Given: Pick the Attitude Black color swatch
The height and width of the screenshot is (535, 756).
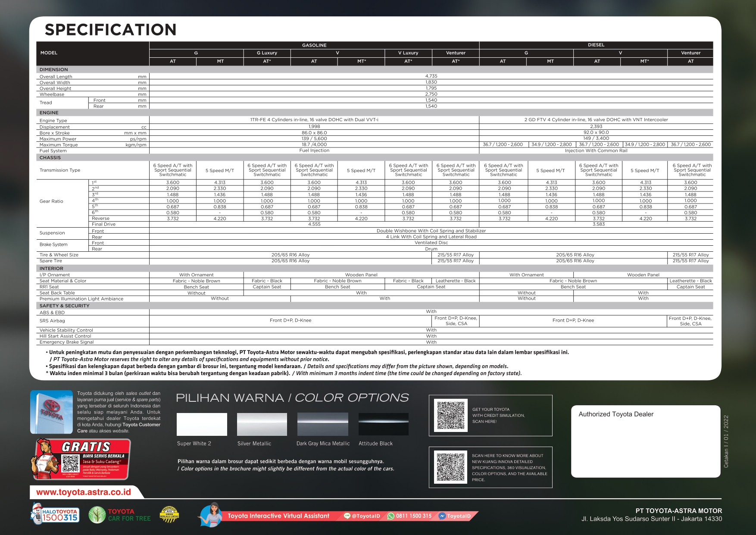Looking at the screenshot, I should (x=383, y=424).
